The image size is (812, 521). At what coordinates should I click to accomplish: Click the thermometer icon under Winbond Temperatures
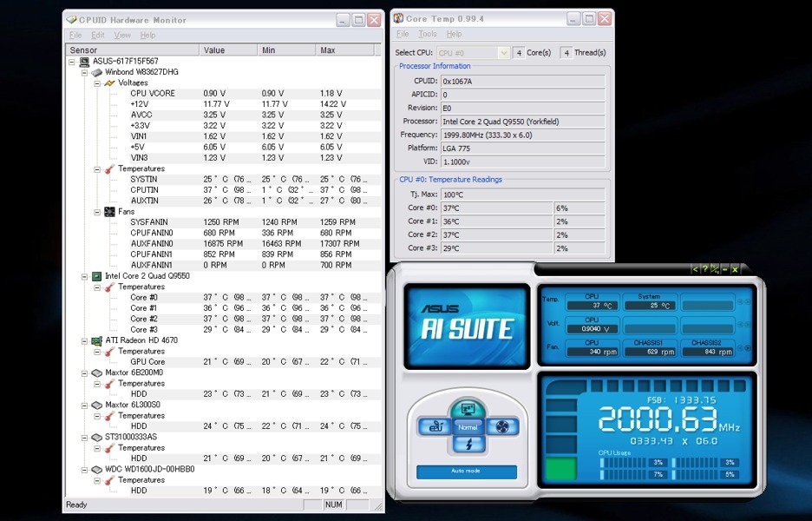109,169
